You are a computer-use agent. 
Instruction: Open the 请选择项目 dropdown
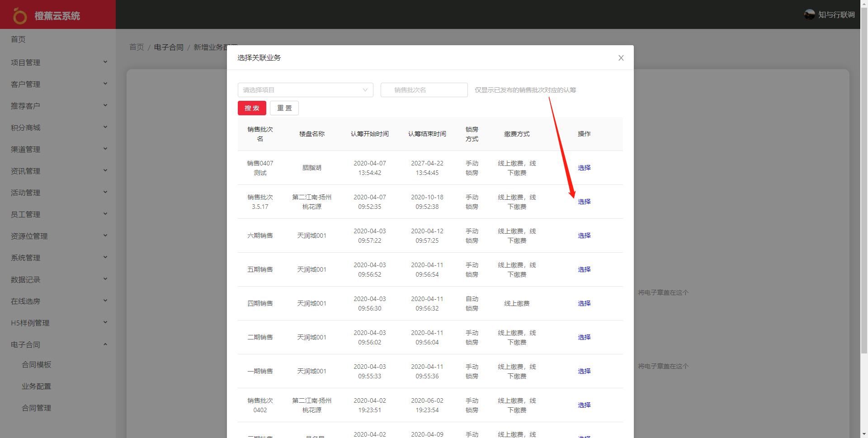[306, 90]
